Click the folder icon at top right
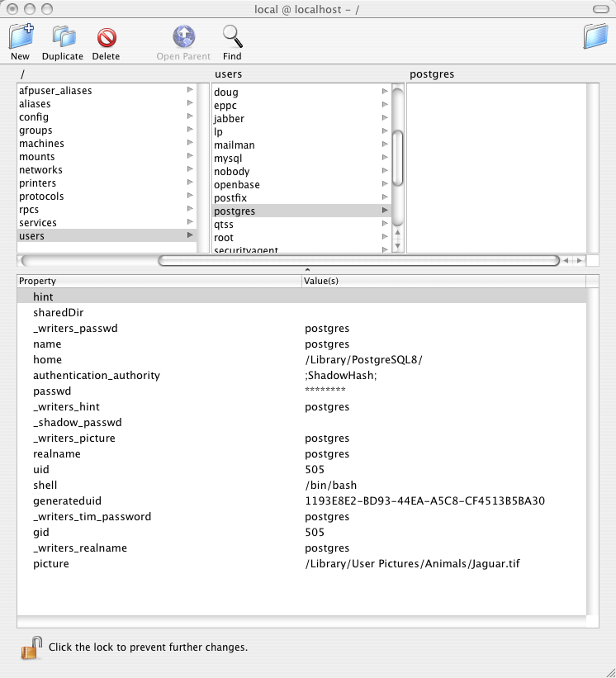 pos(595,38)
